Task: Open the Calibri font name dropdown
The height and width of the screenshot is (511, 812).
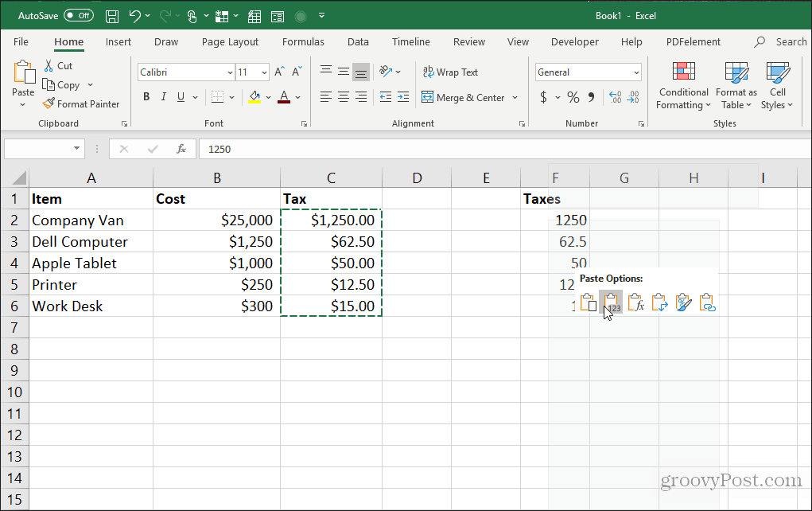Action: pos(230,72)
